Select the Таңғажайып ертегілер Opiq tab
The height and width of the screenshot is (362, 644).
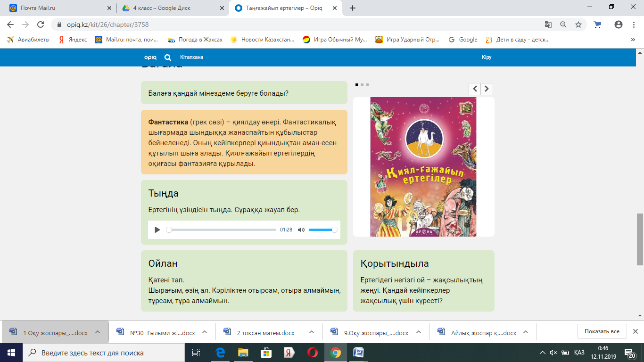point(286,8)
